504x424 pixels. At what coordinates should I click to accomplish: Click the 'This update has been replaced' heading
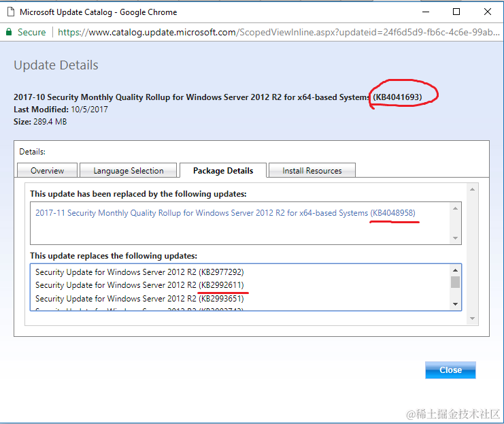(138, 194)
